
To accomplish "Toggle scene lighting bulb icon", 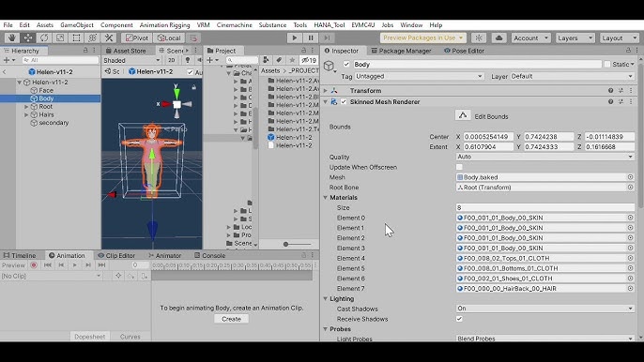I will tap(188, 60).
